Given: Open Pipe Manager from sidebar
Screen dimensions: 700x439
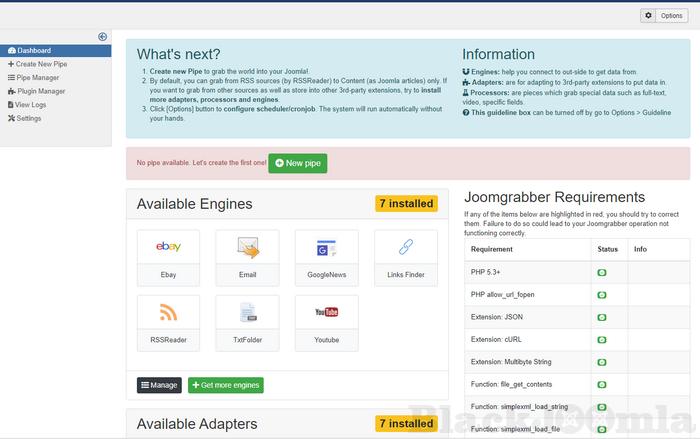Looking at the screenshot, I should coord(36,77).
